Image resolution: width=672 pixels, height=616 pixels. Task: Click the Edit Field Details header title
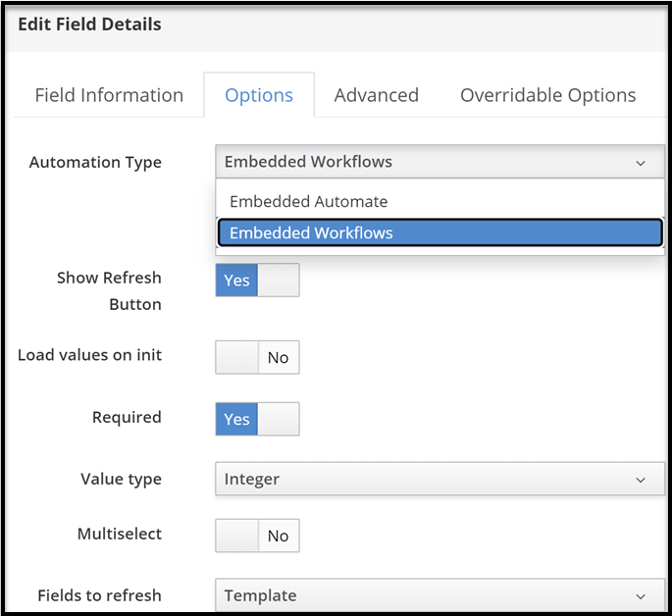(x=89, y=24)
